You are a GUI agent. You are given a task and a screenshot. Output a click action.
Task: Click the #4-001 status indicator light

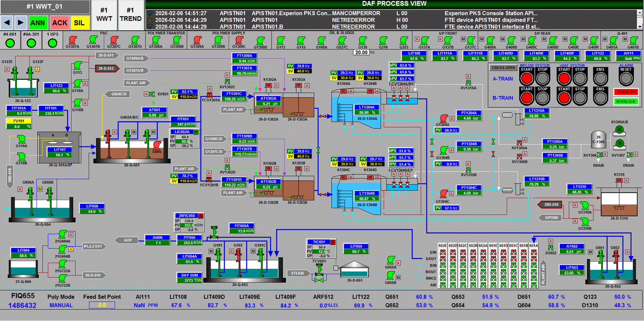(10, 42)
